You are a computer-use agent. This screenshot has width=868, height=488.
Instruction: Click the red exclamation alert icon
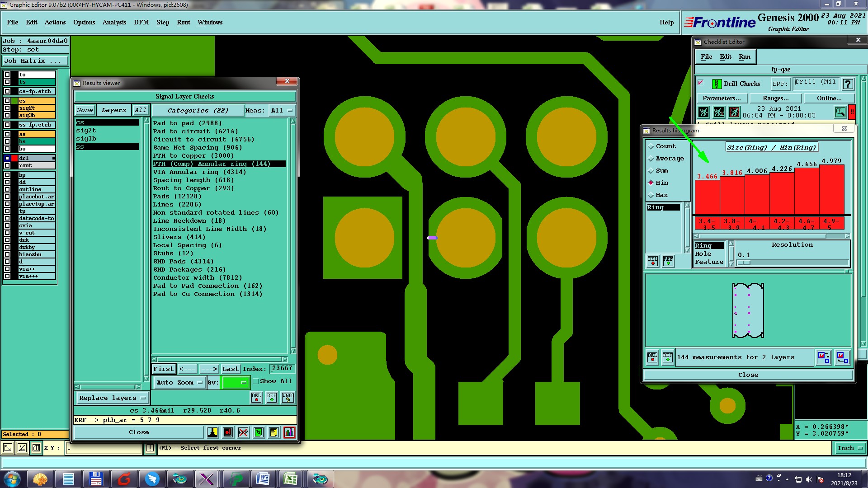pyautogui.click(x=852, y=112)
